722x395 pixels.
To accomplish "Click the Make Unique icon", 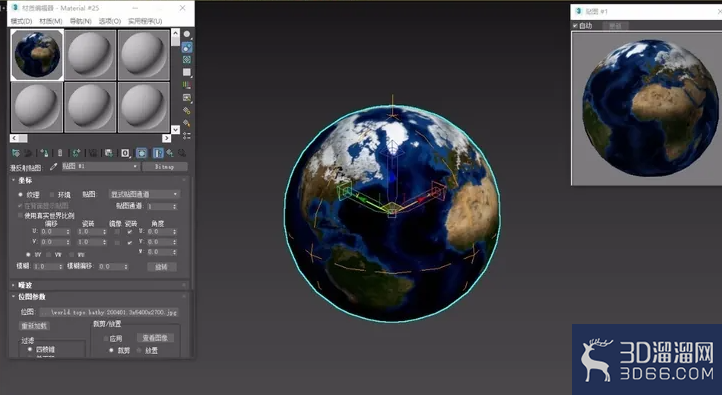I will coord(93,153).
